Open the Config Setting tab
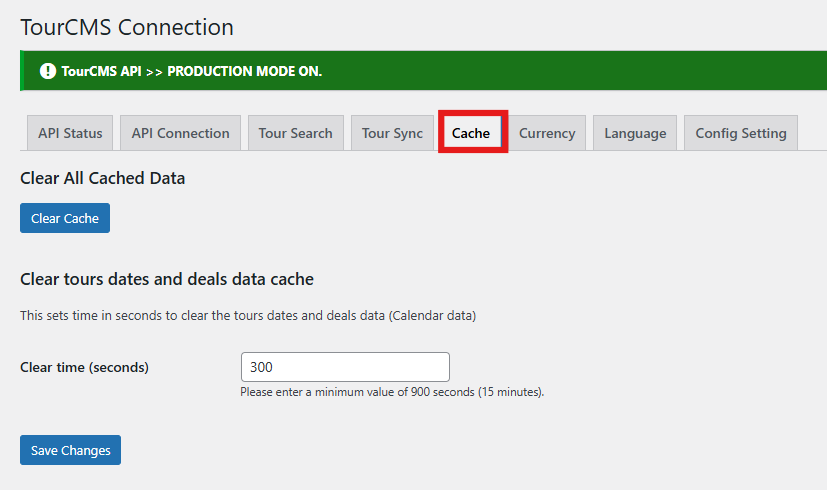The height and width of the screenshot is (490, 827). [741, 133]
